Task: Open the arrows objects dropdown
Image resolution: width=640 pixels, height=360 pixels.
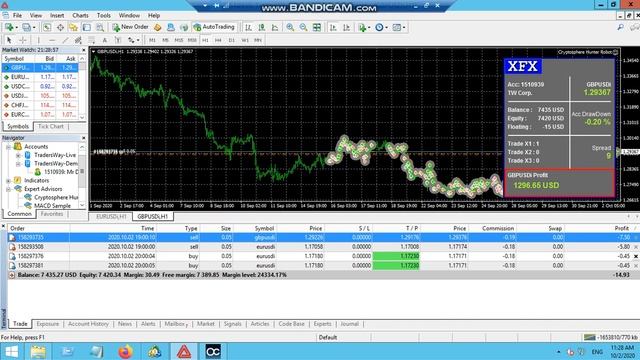Action: coord(133,40)
